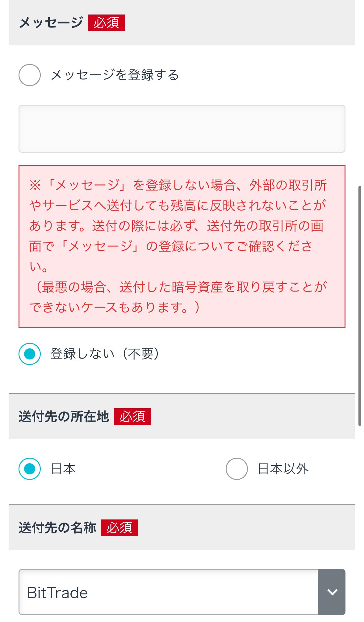Click the メッセージを登録する label text
The width and height of the screenshot is (364, 622).
[115, 75]
